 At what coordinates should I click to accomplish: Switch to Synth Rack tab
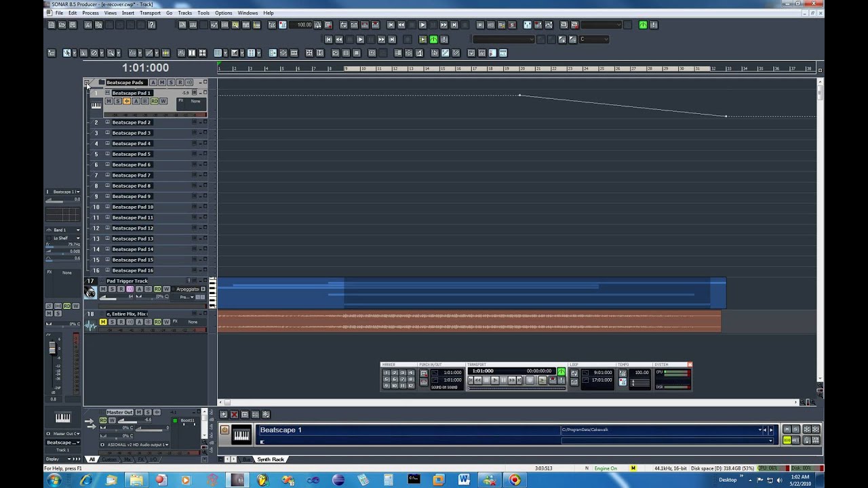pos(271,460)
